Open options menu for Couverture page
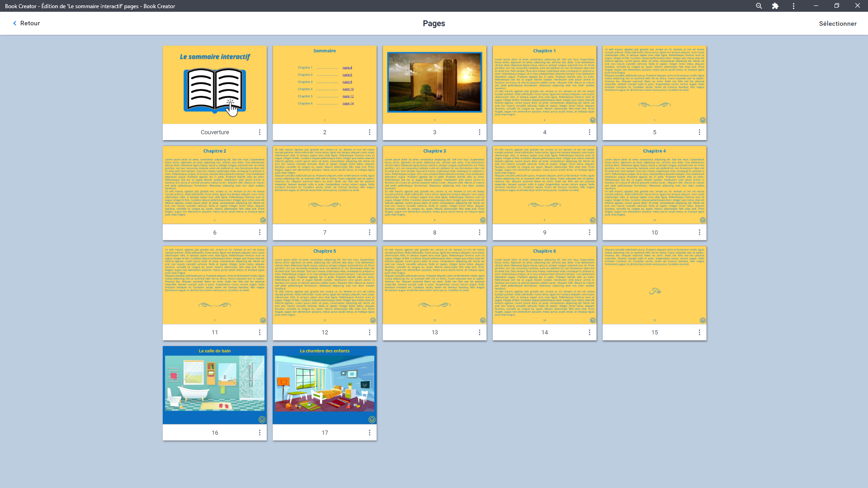 coord(259,132)
